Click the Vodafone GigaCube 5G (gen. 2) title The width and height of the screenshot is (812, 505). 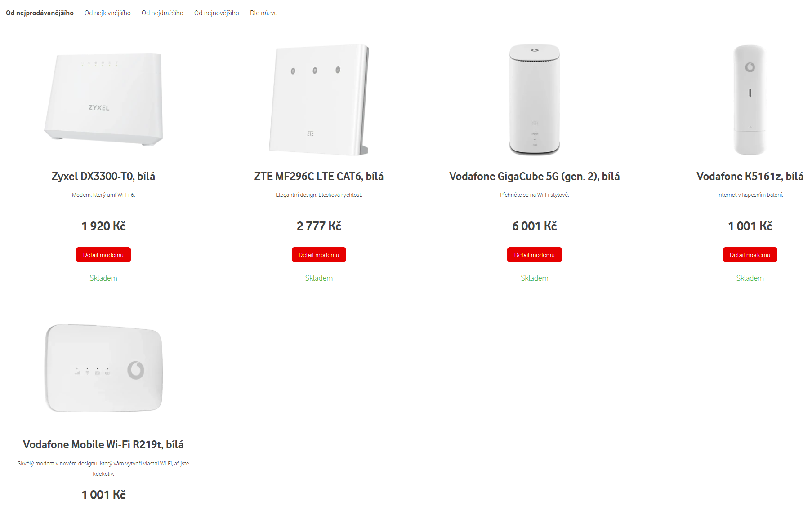tap(534, 177)
